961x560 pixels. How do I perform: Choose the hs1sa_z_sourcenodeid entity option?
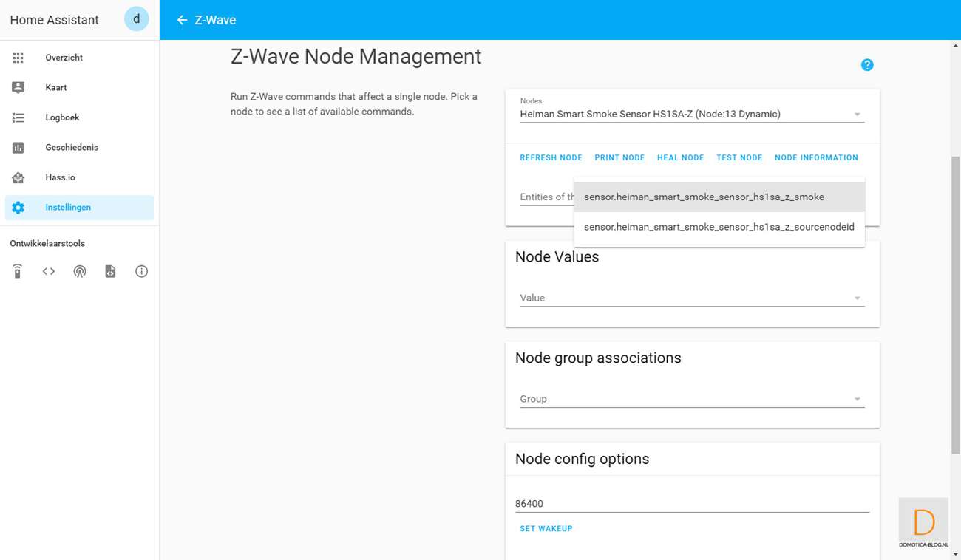click(719, 227)
